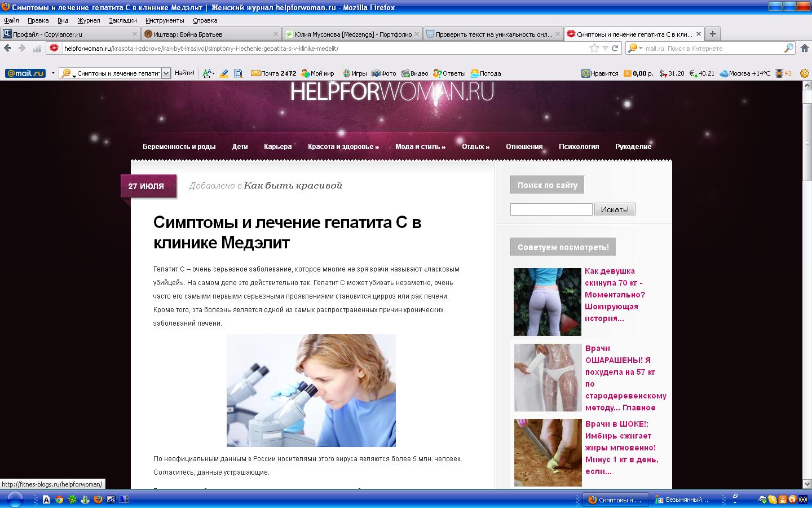Switch to the Профайл - Copylancer.ru tab
The width and height of the screenshot is (812, 508).
point(70,34)
